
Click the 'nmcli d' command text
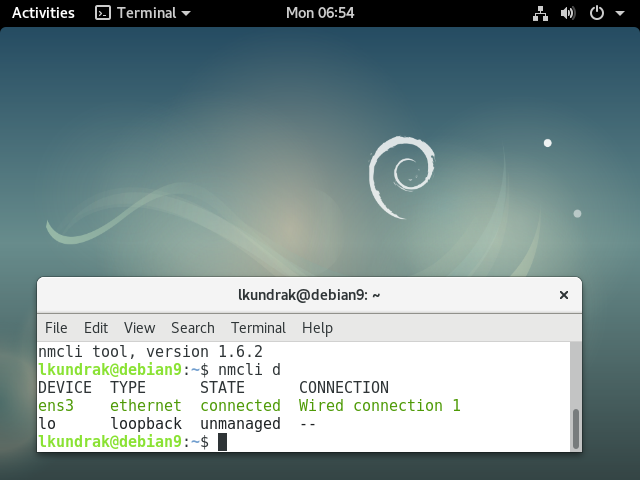coord(249,370)
